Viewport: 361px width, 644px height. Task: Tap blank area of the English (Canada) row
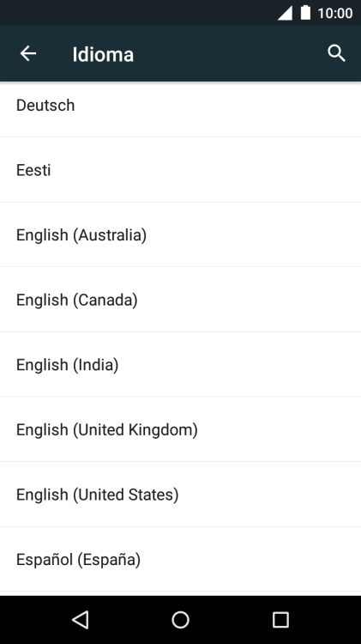246,300
